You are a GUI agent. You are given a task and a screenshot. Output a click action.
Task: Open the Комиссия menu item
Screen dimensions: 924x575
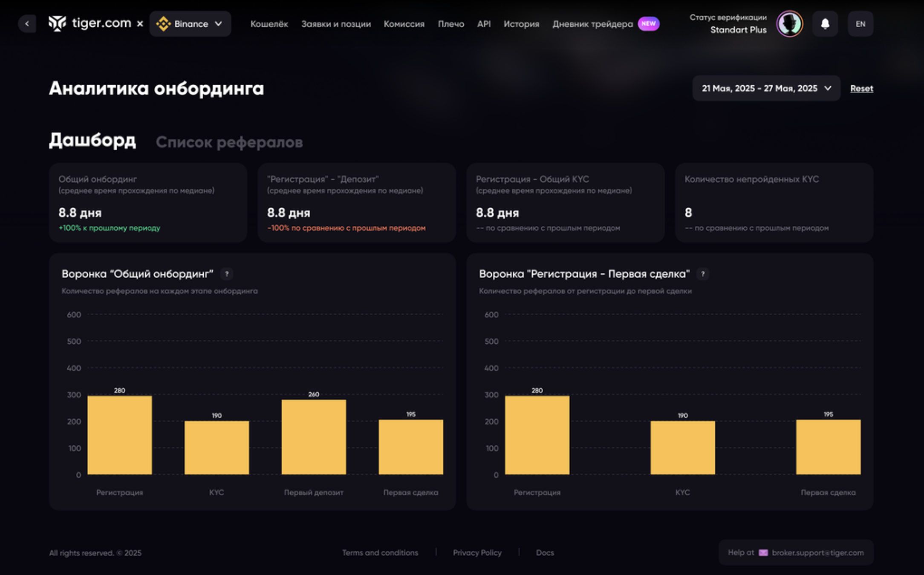[x=404, y=24]
